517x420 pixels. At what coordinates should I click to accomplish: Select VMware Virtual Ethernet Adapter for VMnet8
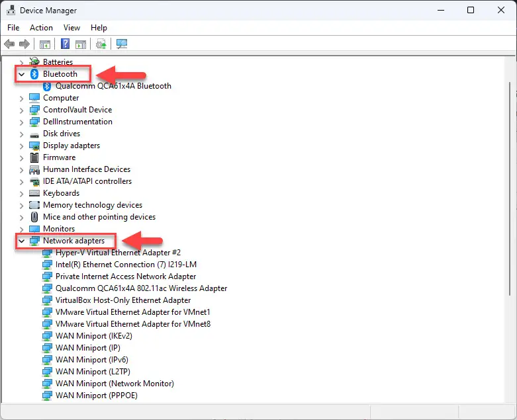(x=133, y=324)
